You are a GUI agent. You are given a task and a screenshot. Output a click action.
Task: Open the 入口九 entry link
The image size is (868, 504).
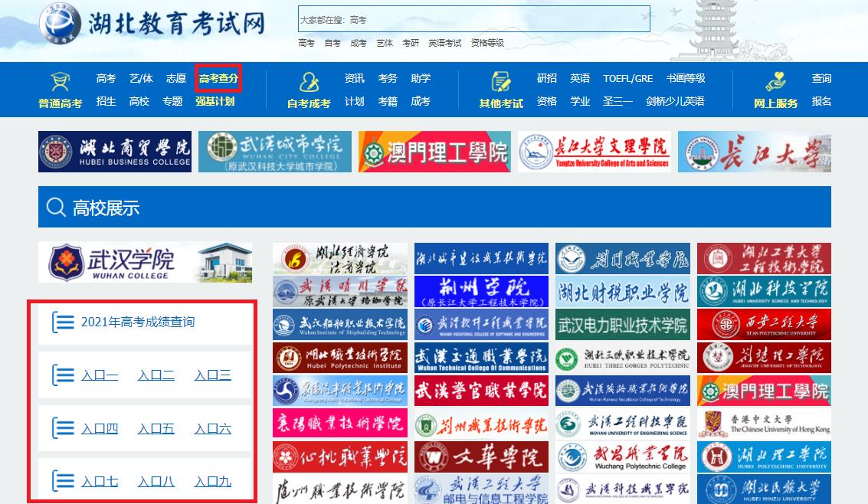pos(212,482)
